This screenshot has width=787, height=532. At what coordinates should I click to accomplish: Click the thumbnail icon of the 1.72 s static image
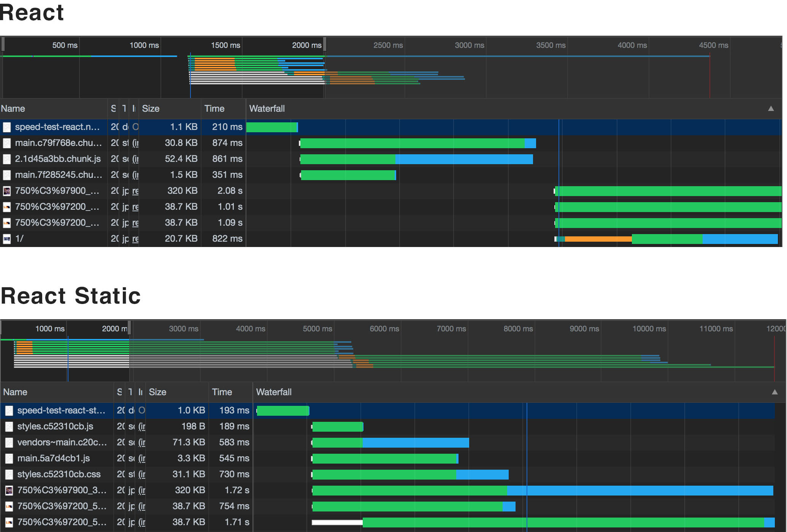click(x=9, y=491)
